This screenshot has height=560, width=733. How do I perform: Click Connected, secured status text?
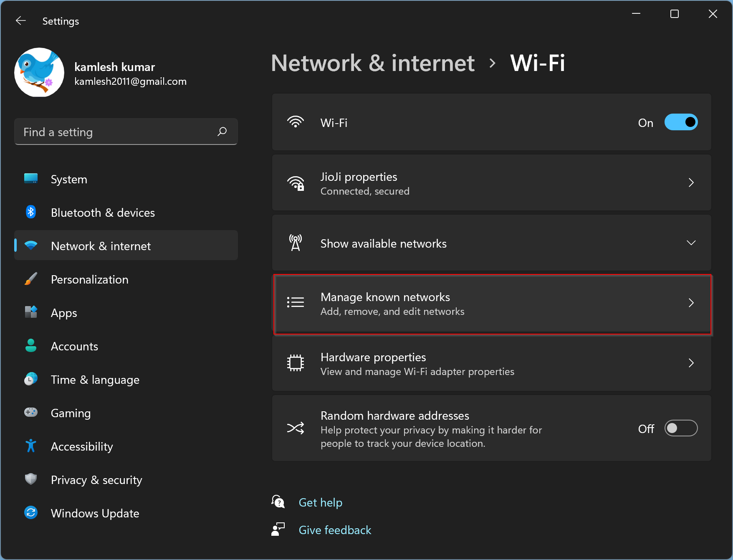click(365, 191)
